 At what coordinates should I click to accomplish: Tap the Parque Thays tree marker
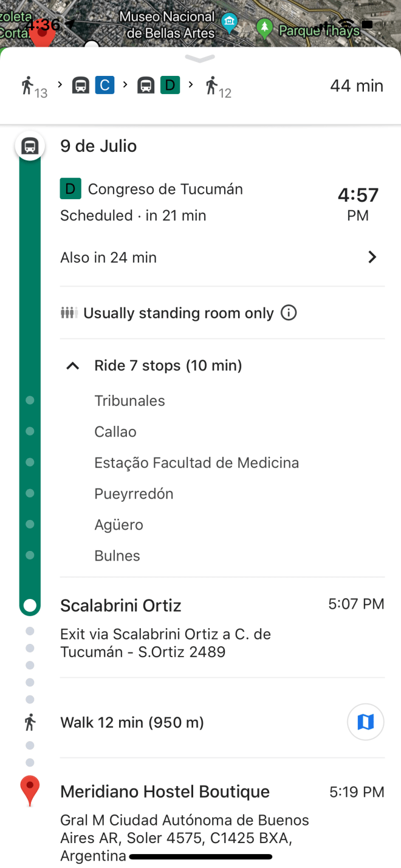(264, 27)
